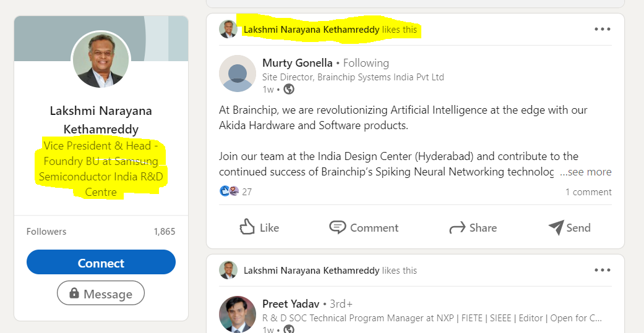Click Lakshmi Narayana's large sidebar profile photo

tap(101, 59)
